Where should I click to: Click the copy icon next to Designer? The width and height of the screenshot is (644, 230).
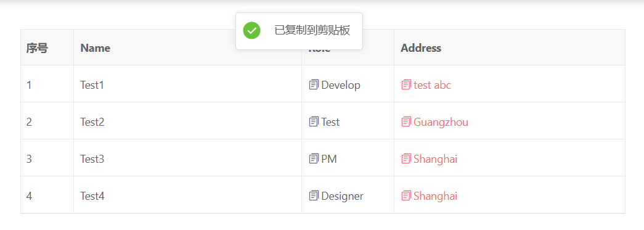tap(314, 196)
